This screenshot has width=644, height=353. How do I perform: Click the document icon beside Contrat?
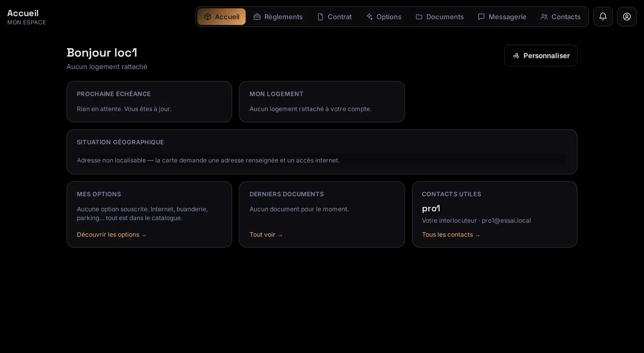coord(320,17)
